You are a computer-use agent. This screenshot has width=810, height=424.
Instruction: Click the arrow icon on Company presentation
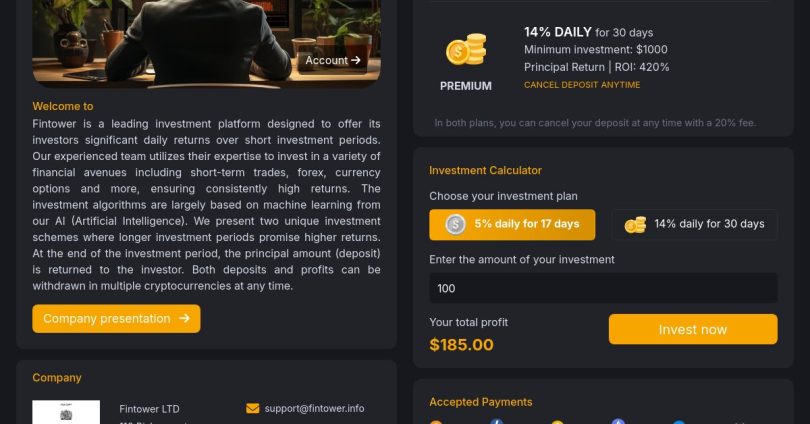click(184, 319)
